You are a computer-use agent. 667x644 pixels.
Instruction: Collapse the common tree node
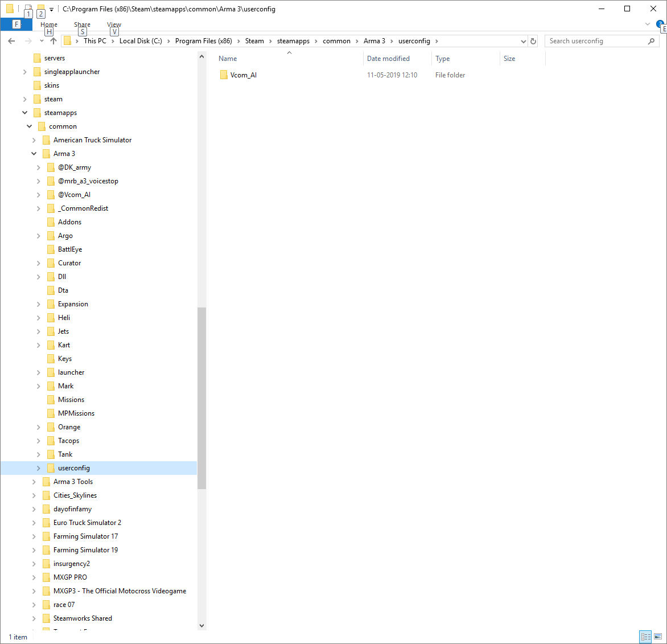click(x=30, y=126)
